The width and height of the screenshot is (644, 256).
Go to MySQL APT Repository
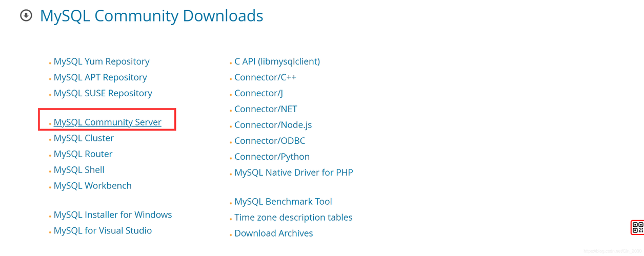[100, 77]
